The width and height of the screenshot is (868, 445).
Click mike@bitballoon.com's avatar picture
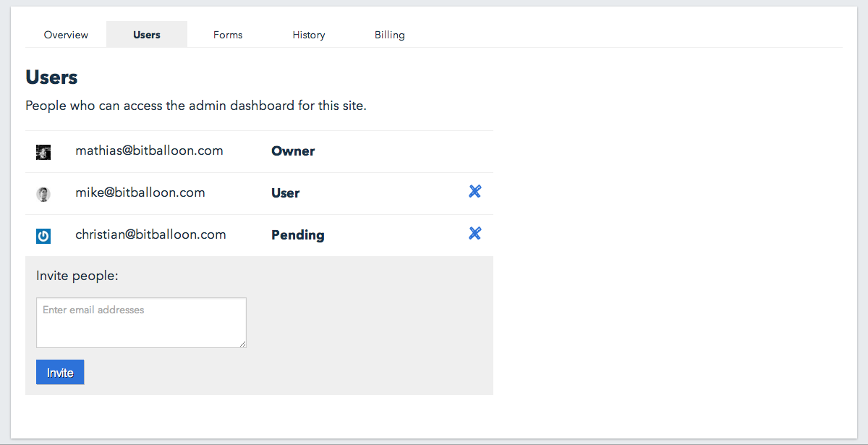pos(43,194)
